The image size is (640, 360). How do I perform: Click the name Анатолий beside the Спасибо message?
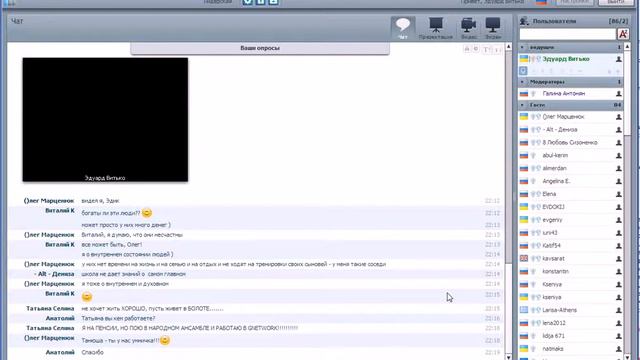(x=60, y=352)
